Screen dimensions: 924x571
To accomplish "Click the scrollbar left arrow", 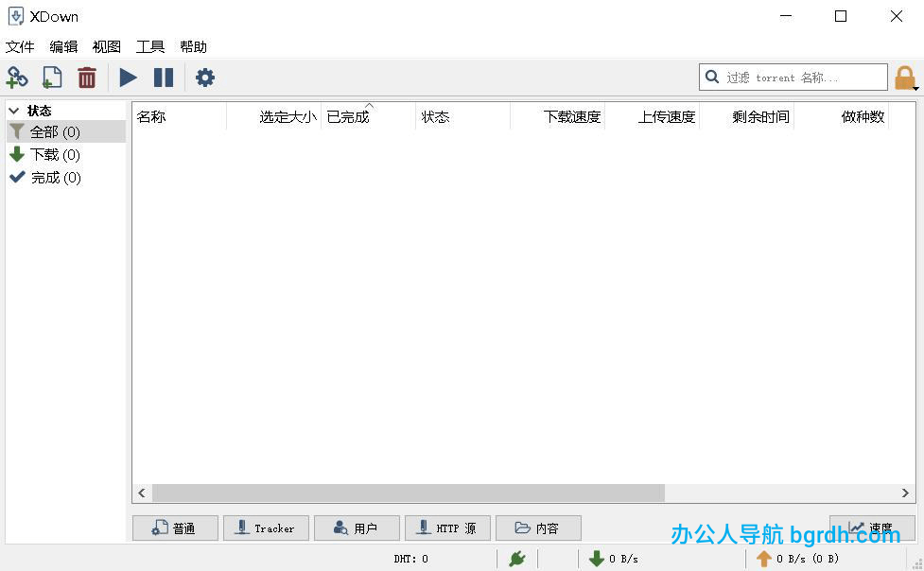I will coord(142,493).
